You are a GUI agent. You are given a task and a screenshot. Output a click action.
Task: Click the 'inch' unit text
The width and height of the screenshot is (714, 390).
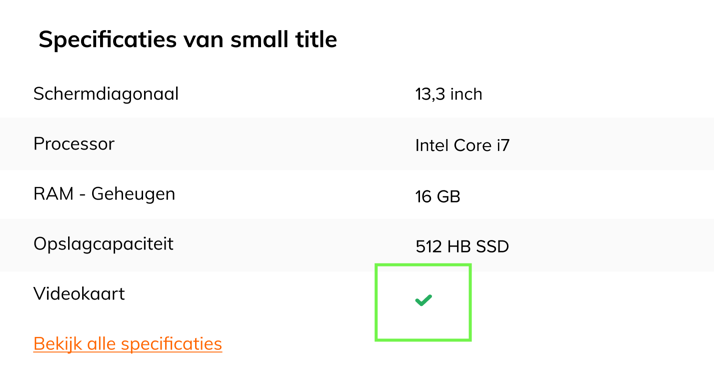pos(466,94)
